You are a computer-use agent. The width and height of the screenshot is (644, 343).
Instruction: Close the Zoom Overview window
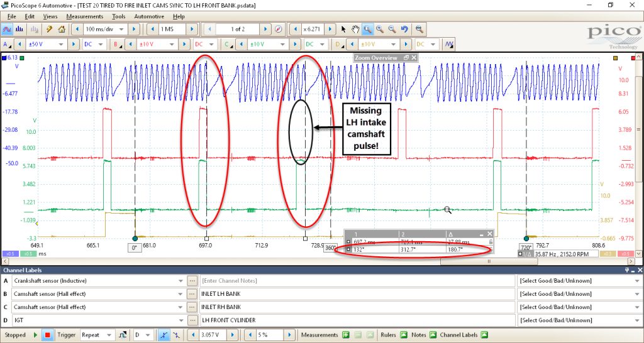coord(414,58)
